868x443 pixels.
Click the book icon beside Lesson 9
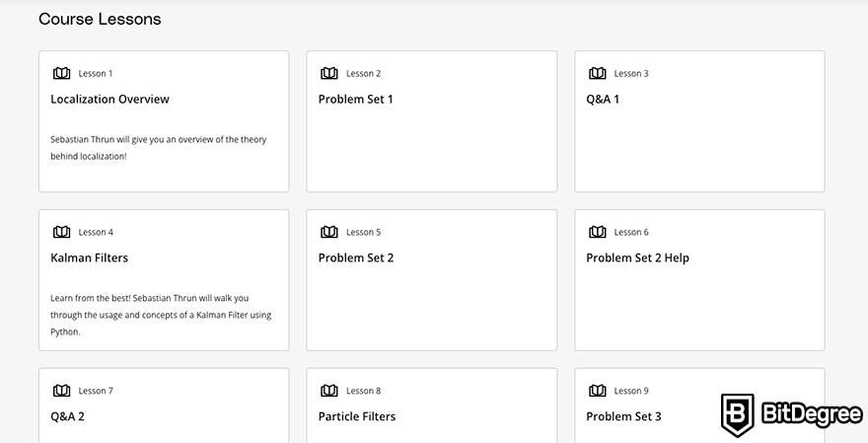coord(598,391)
